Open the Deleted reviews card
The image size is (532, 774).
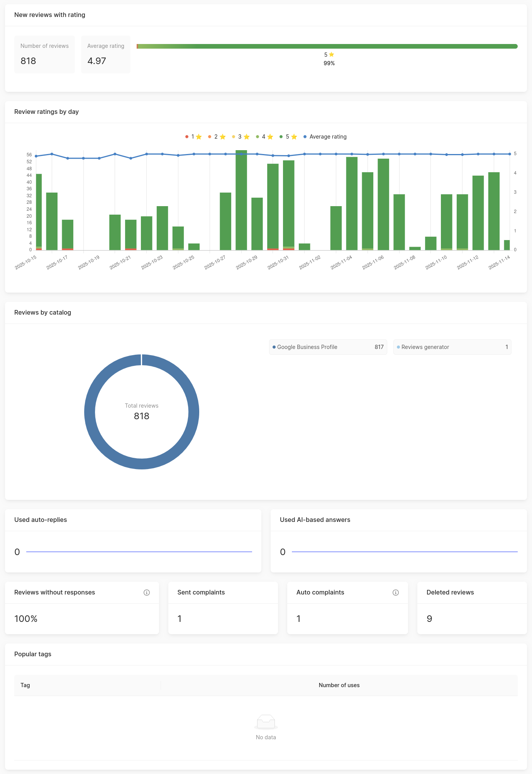click(472, 608)
